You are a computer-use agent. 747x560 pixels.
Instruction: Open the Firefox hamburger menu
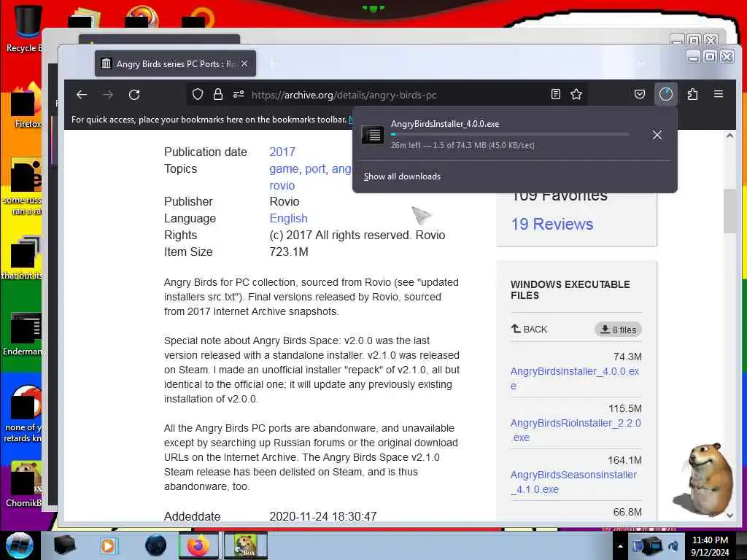[x=719, y=94]
